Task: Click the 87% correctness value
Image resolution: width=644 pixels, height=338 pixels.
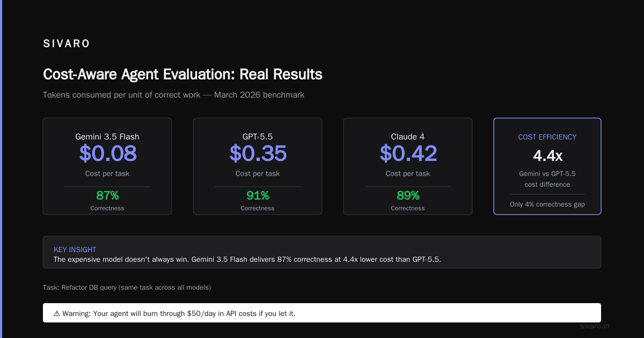Action: point(107,195)
